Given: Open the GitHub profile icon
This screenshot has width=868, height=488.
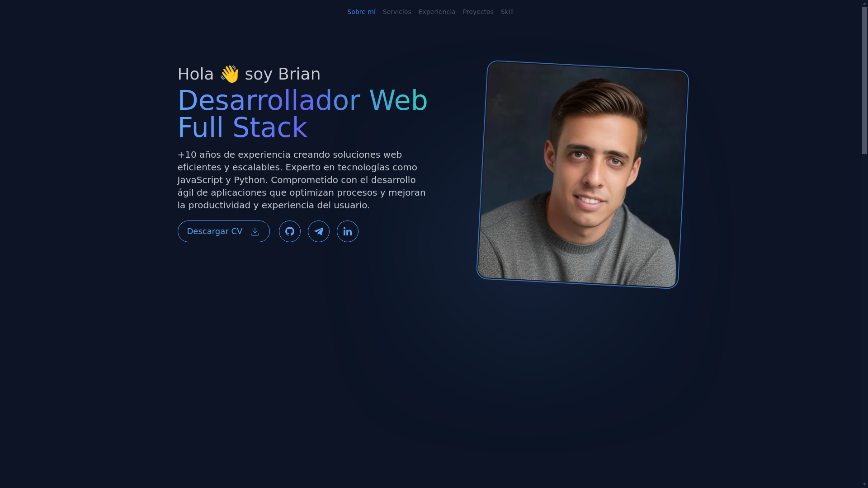Looking at the screenshot, I should tap(289, 231).
